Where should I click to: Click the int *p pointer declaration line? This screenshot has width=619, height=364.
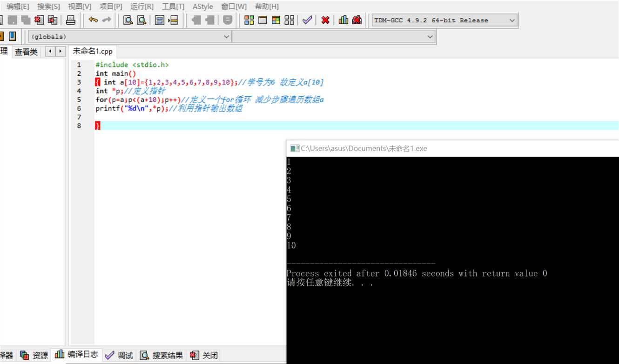pyautogui.click(x=130, y=91)
